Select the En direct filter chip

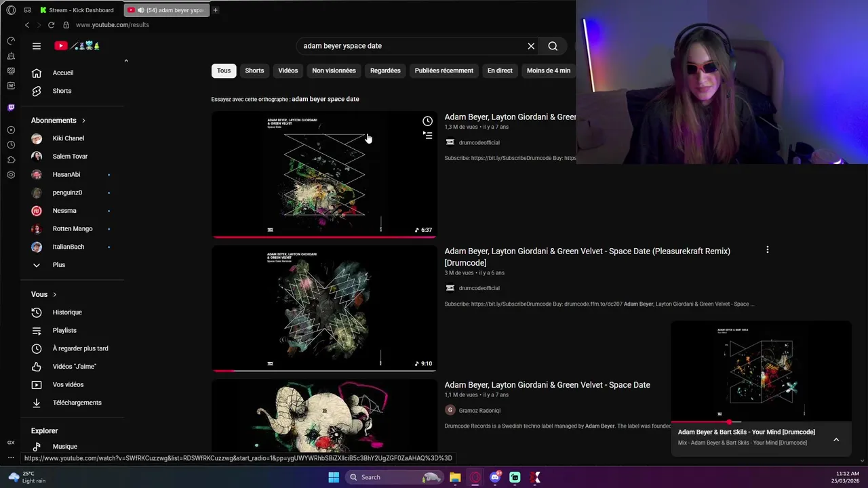[x=500, y=70]
